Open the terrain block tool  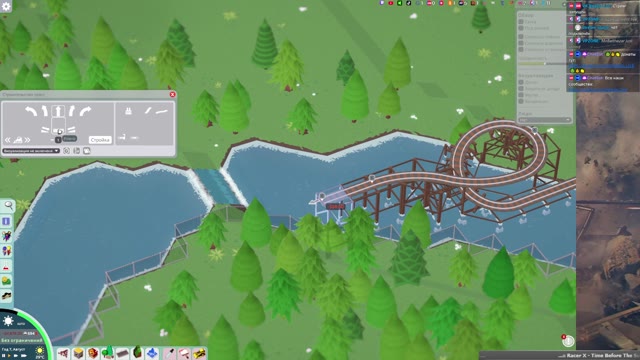tap(78, 353)
